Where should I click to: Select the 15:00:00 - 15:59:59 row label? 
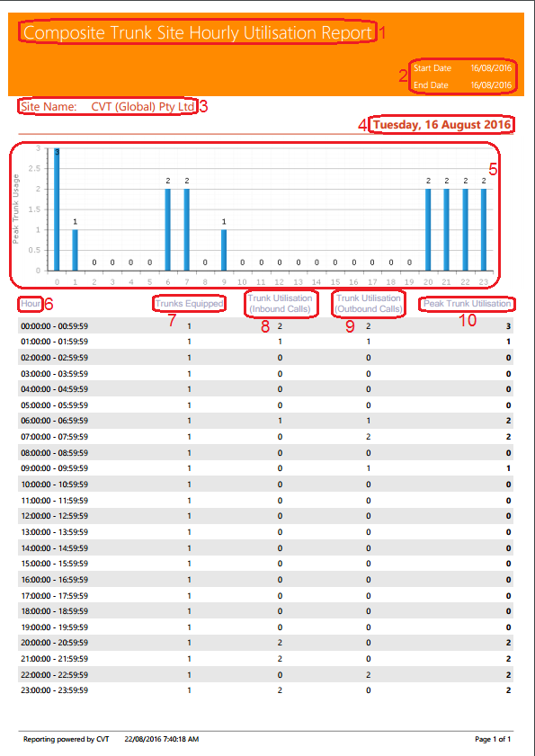tap(55, 564)
